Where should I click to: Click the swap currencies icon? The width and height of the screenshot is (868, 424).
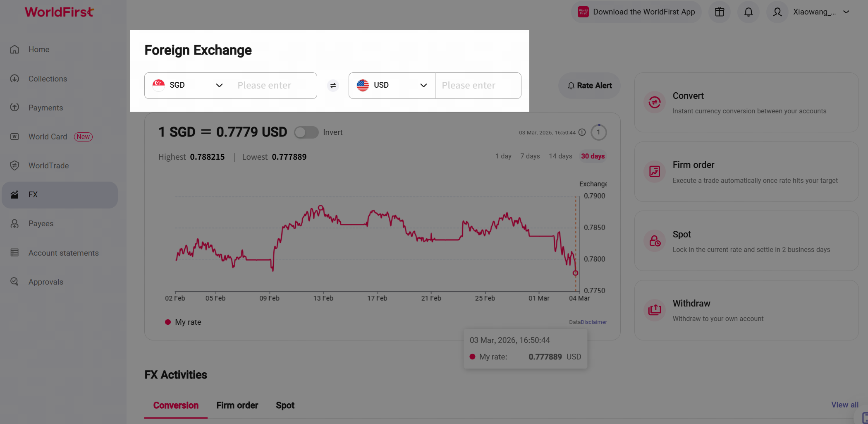pos(333,86)
